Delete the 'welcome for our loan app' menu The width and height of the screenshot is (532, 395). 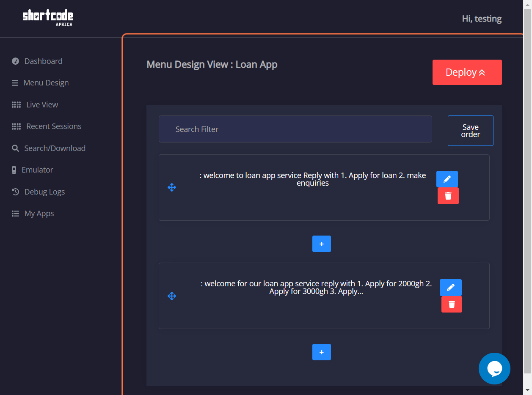pyautogui.click(x=452, y=304)
